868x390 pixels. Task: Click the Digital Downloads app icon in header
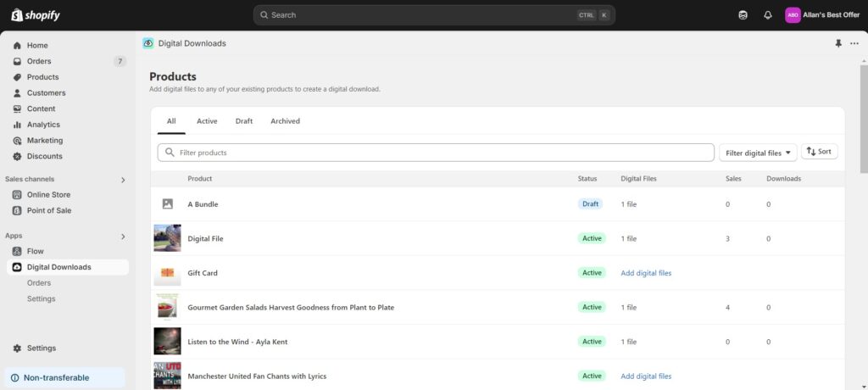point(148,43)
